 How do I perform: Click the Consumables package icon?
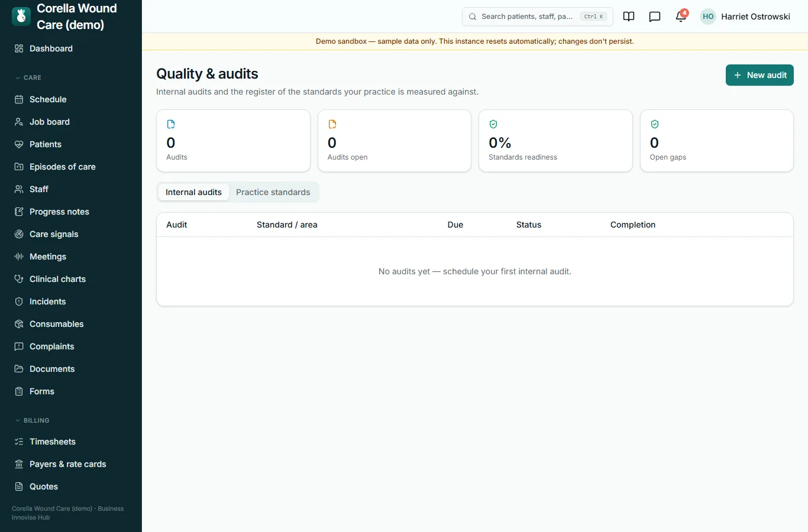[19, 324]
